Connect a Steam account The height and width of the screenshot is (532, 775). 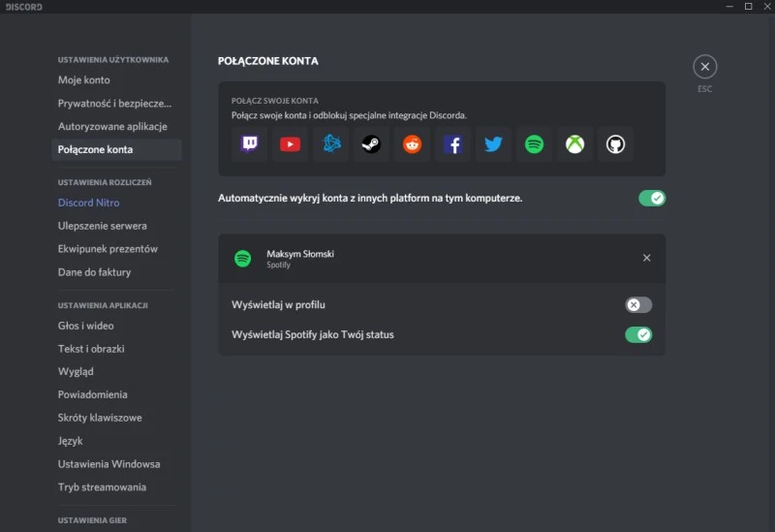point(372,144)
